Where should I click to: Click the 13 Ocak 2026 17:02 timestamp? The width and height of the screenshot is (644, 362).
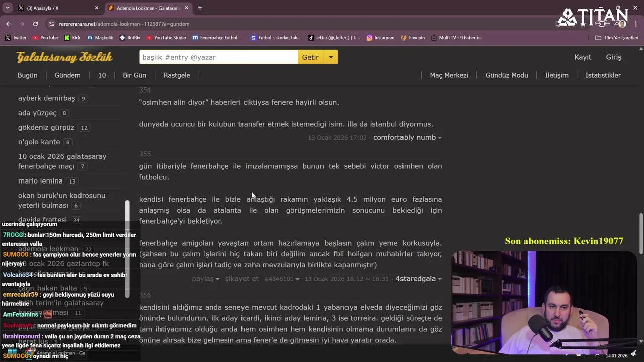pos(337,138)
